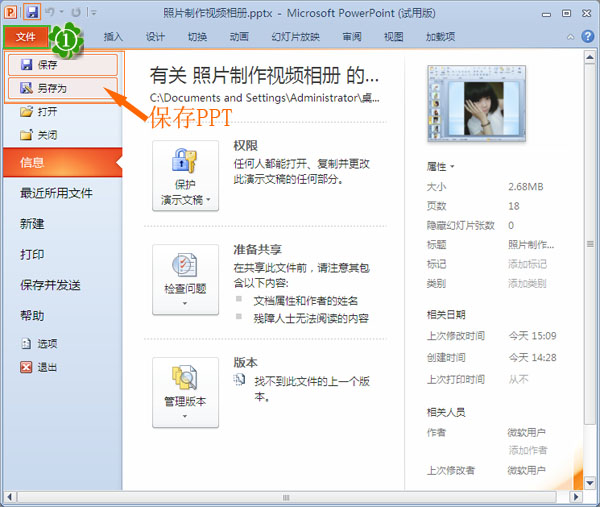Edit the 标题 property value 照片制作...
This screenshot has width=600, height=507.
tap(531, 245)
